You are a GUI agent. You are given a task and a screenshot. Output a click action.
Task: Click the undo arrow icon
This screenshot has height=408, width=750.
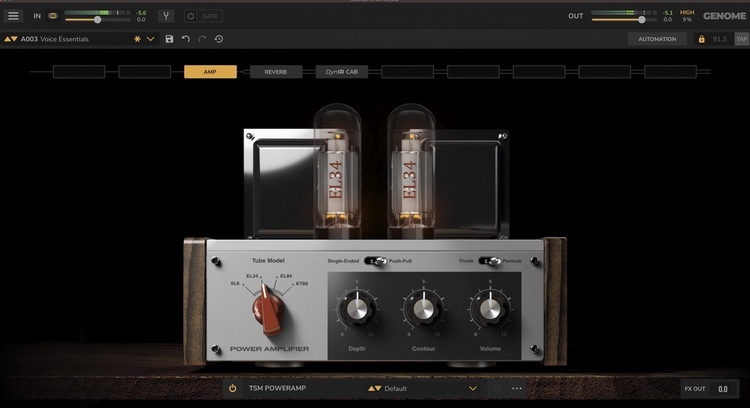pos(186,39)
